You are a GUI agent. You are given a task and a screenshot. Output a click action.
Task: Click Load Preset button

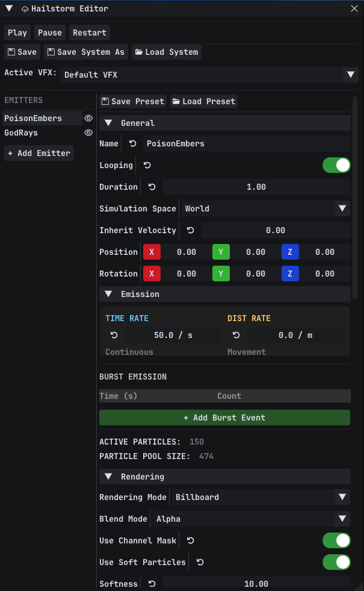click(203, 101)
